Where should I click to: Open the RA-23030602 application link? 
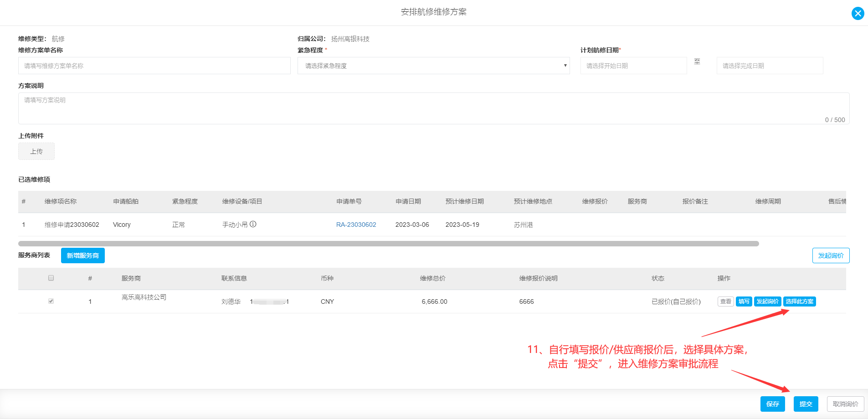[x=356, y=225]
